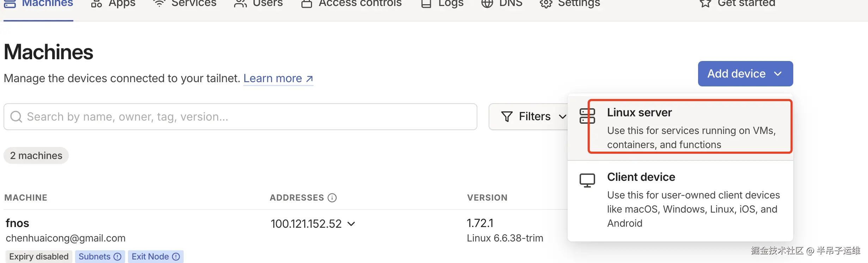The height and width of the screenshot is (263, 868).
Task: Click the Exit Node badge info icon
Action: pos(176,257)
